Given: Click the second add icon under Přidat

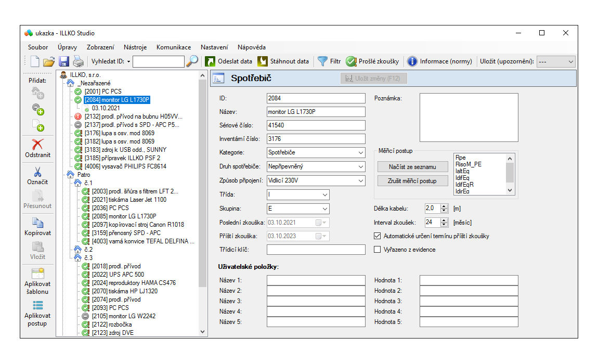Looking at the screenshot, I should [x=37, y=109].
